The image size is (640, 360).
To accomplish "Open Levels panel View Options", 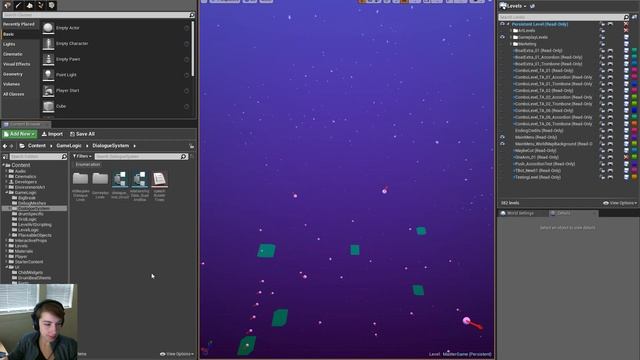I will click(620, 203).
